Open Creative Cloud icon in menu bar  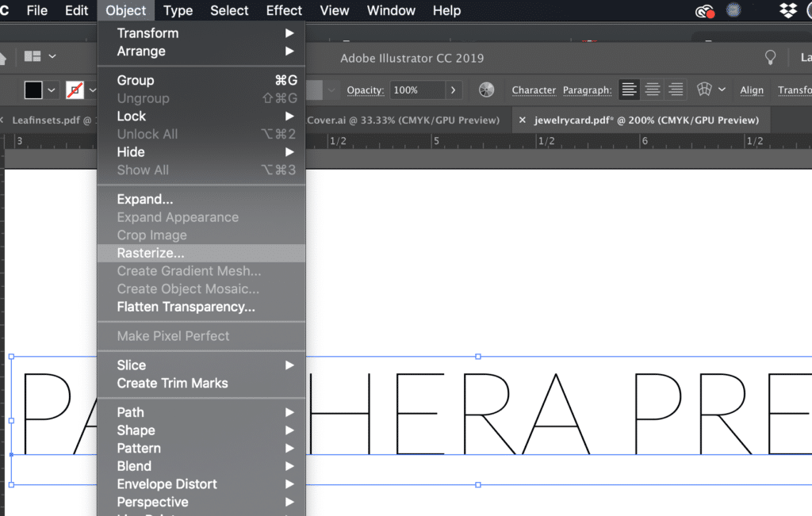705,11
